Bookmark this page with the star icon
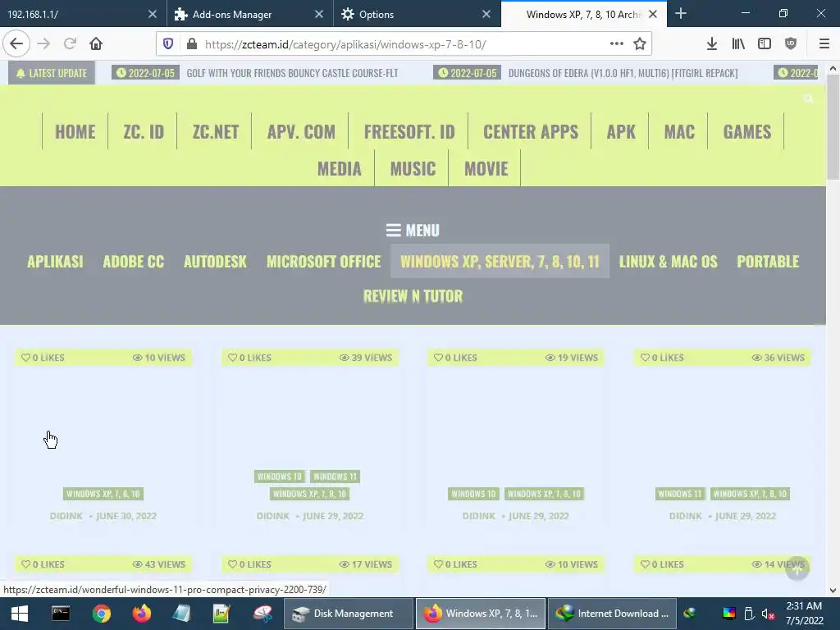Screen dimensions: 840x630 click(x=640, y=44)
